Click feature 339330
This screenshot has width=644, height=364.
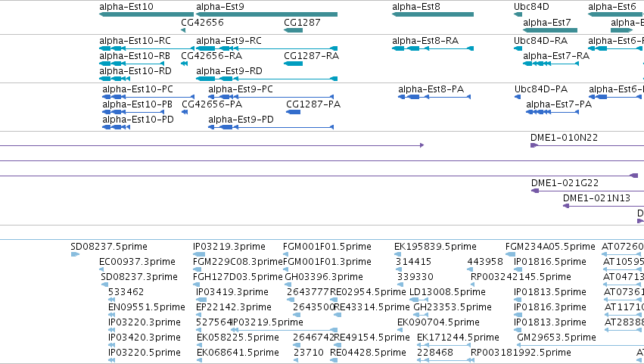click(400, 285)
